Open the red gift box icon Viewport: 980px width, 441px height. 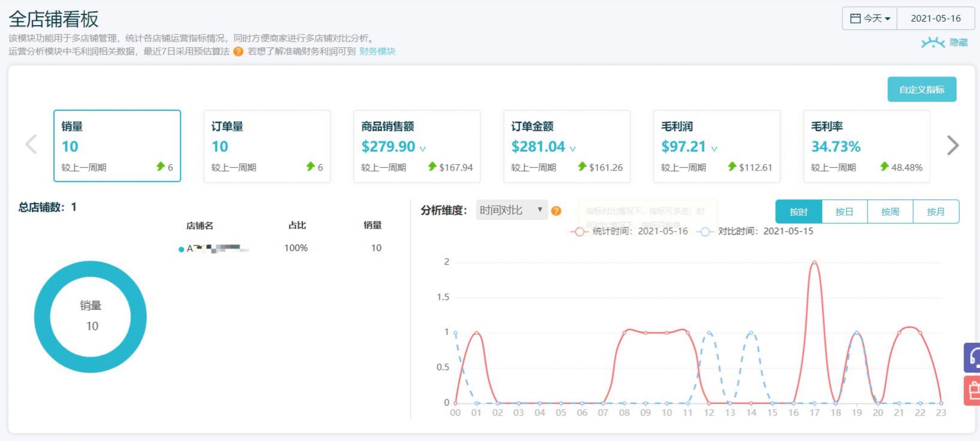pyautogui.click(x=972, y=391)
